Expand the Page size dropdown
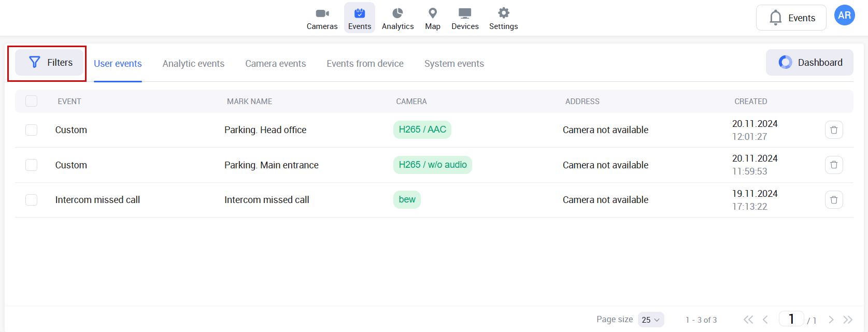 [651, 320]
